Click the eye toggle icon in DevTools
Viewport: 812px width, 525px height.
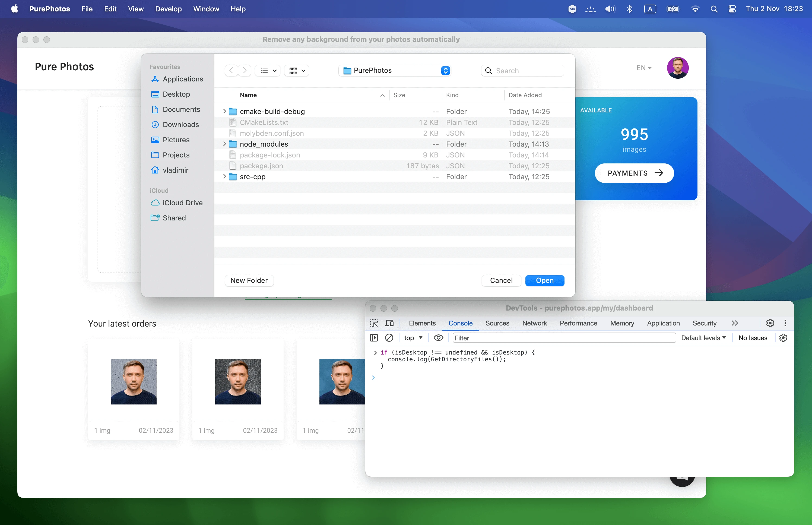click(x=439, y=338)
